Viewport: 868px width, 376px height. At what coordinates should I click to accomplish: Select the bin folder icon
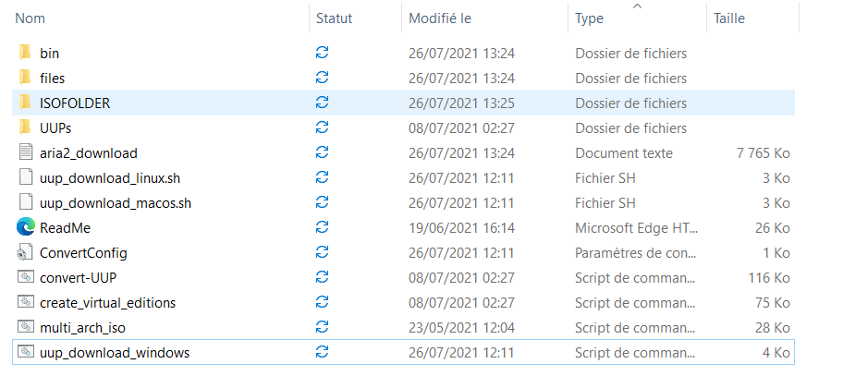(25, 53)
